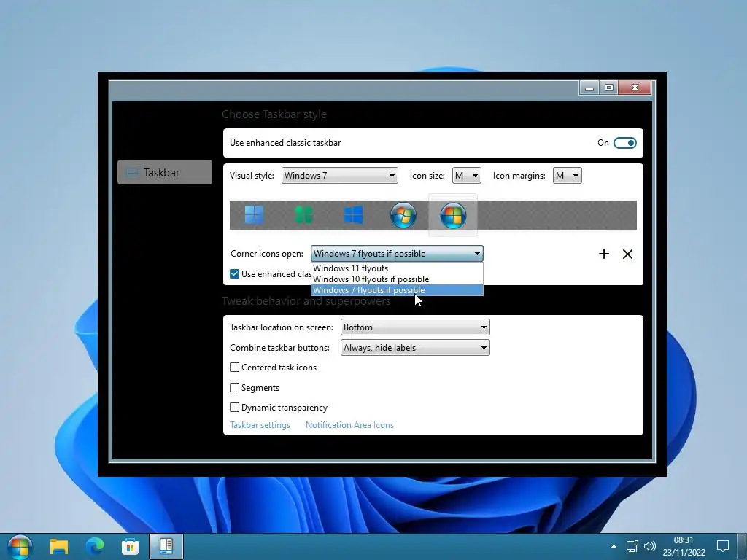Image resolution: width=747 pixels, height=560 pixels.
Task: Open Microsoft Store from the taskbar
Action: click(130, 547)
